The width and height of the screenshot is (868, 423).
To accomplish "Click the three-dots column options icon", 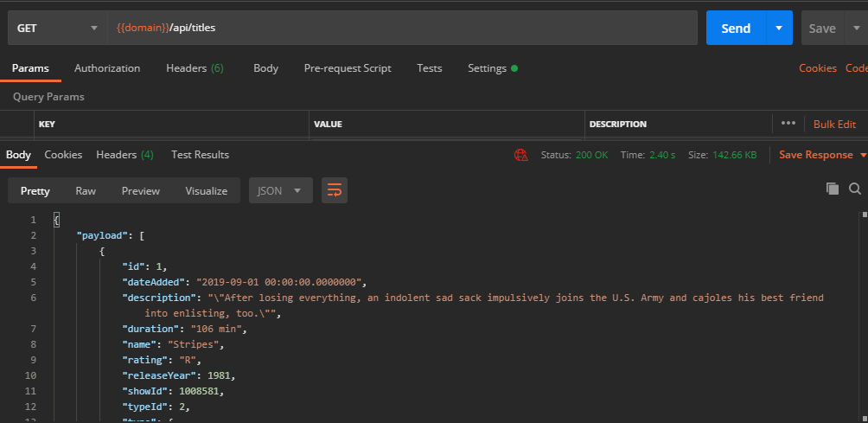I will (x=788, y=124).
